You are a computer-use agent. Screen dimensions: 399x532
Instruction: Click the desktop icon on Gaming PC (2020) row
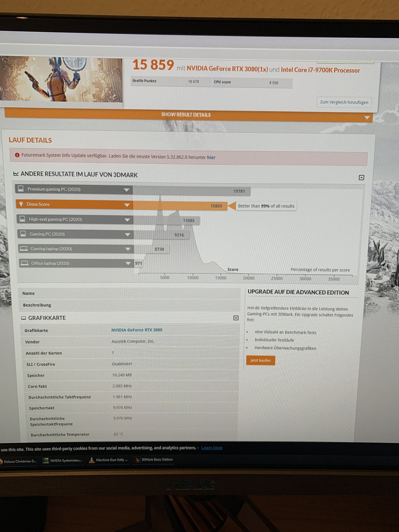23,234
